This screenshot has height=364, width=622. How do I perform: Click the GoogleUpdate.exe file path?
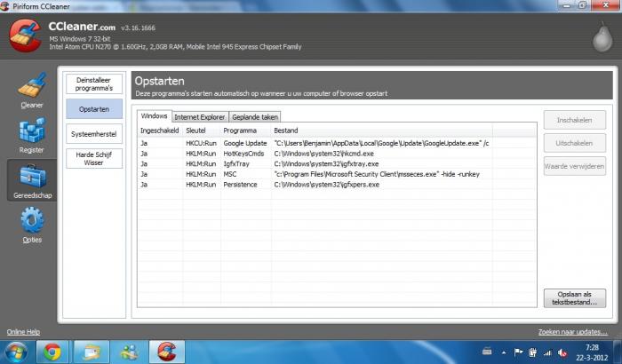381,143
